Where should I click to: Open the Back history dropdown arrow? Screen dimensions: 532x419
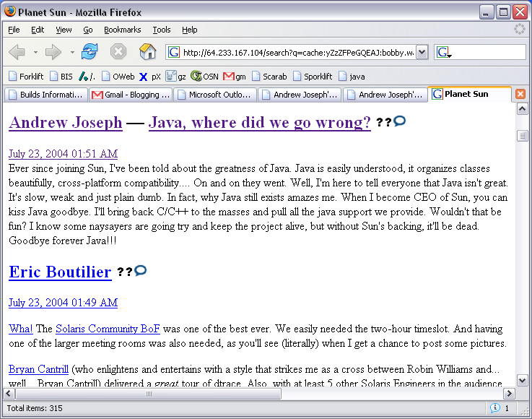35,52
